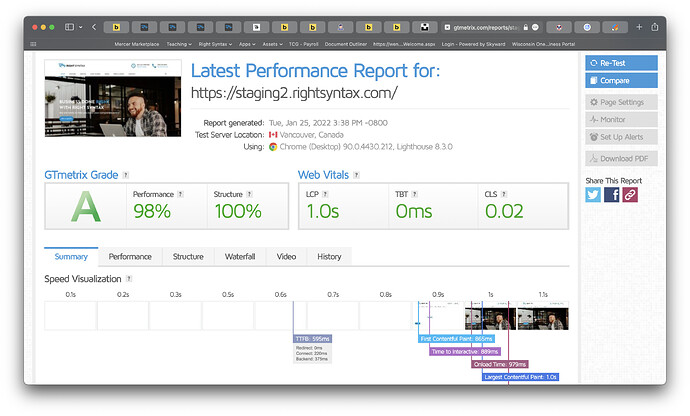The image size is (690, 416).
Task: Open the Compare report button
Action: point(621,81)
